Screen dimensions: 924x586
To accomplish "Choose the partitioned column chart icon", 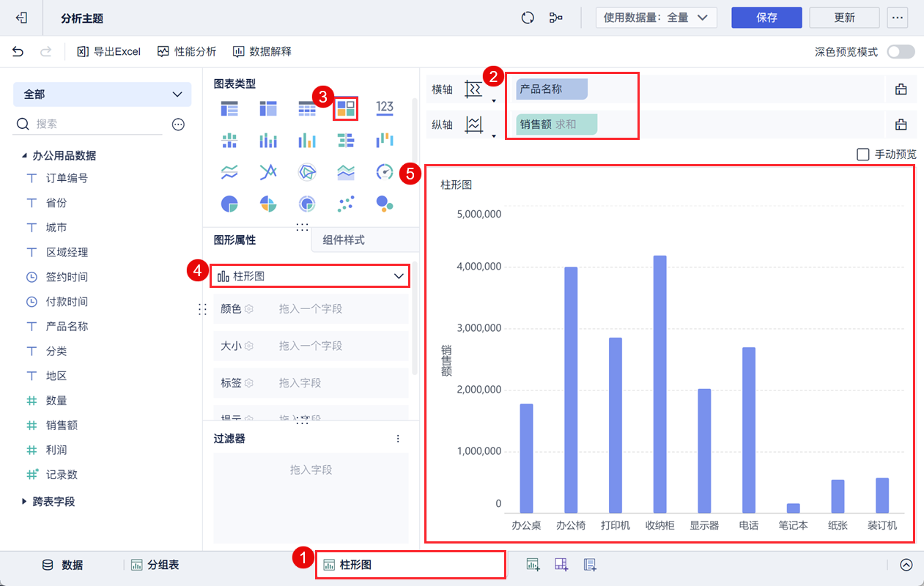I will coord(229,140).
